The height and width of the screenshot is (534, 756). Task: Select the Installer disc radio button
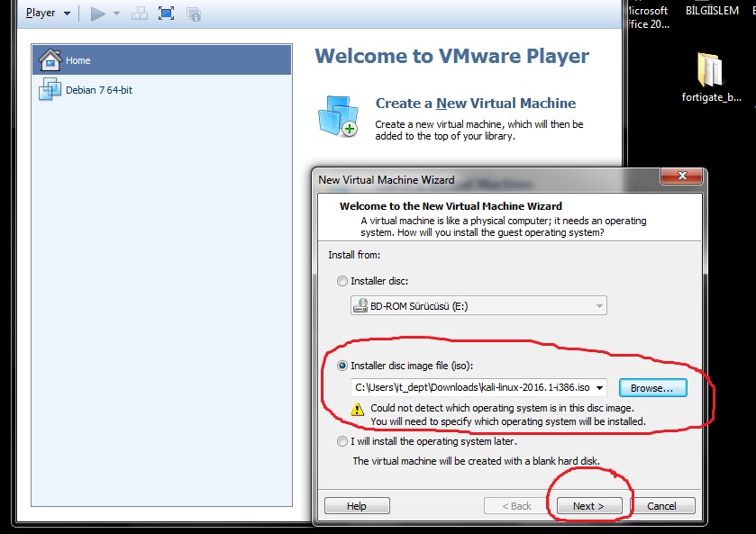click(342, 281)
